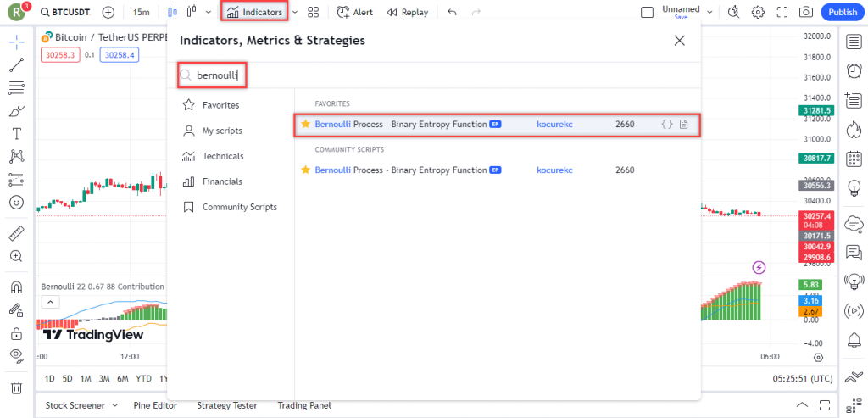
Task: Click the Publish button
Action: click(843, 12)
